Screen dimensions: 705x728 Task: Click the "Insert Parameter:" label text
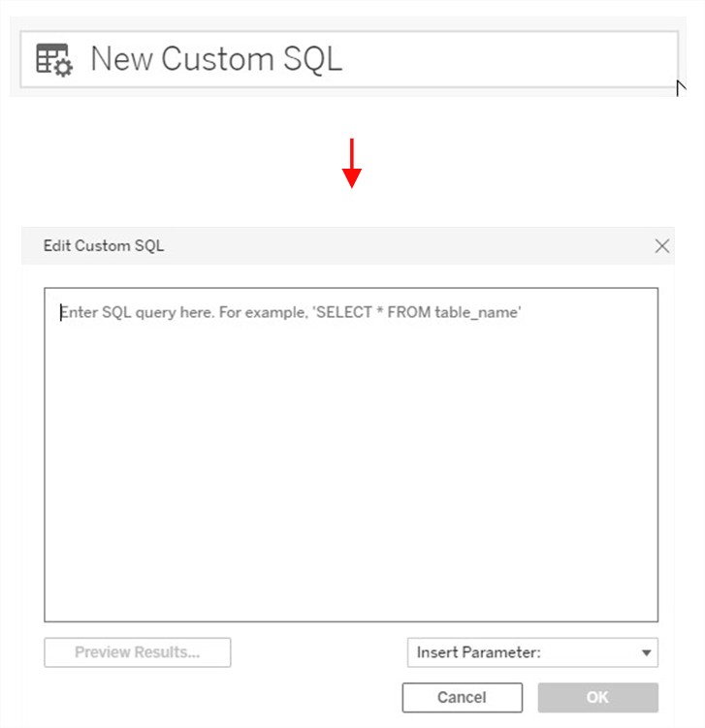(x=479, y=652)
